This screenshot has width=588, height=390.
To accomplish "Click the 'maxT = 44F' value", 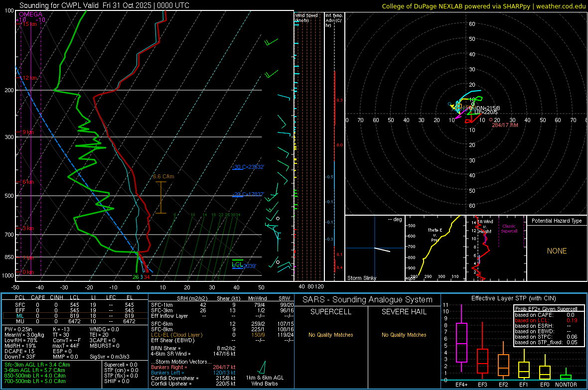I will pyautogui.click(x=66, y=346).
